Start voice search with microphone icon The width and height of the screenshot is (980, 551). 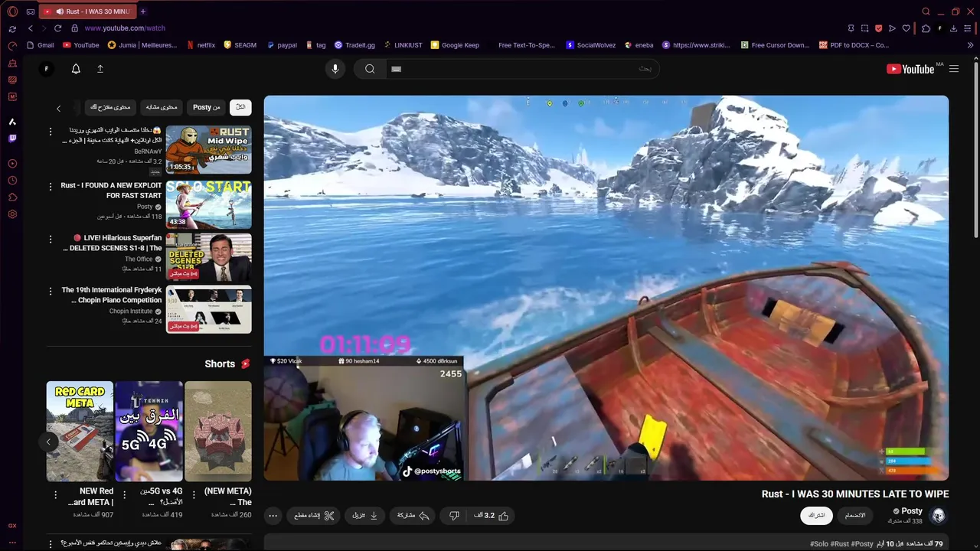[335, 69]
